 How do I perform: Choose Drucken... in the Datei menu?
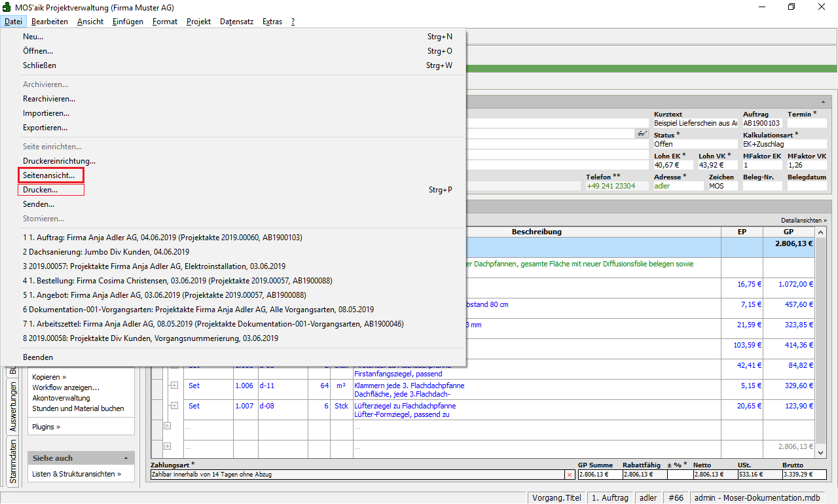(x=41, y=190)
